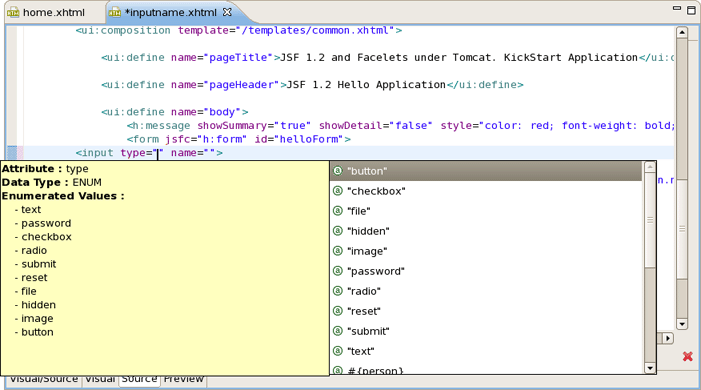Click the icon beside "reset" suggestion
This screenshot has height=390, width=701.
pyautogui.click(x=338, y=311)
